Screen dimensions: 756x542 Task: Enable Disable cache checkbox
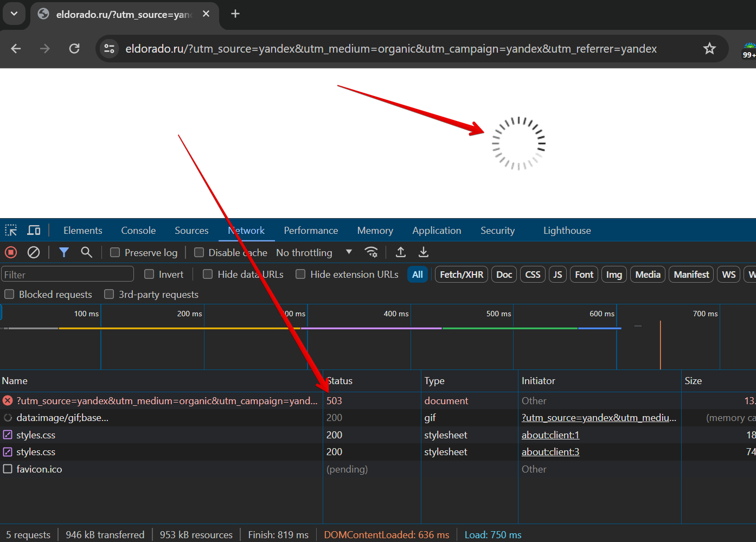click(x=199, y=252)
